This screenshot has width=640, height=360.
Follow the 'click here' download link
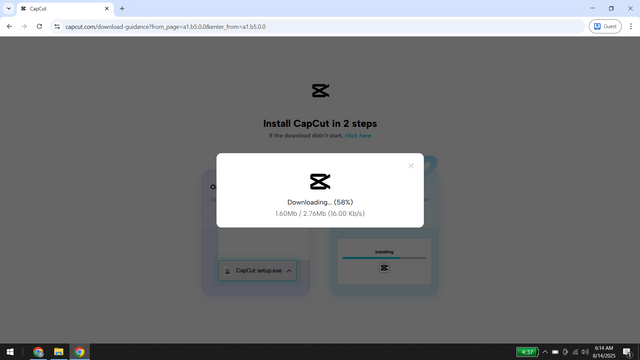tap(358, 136)
